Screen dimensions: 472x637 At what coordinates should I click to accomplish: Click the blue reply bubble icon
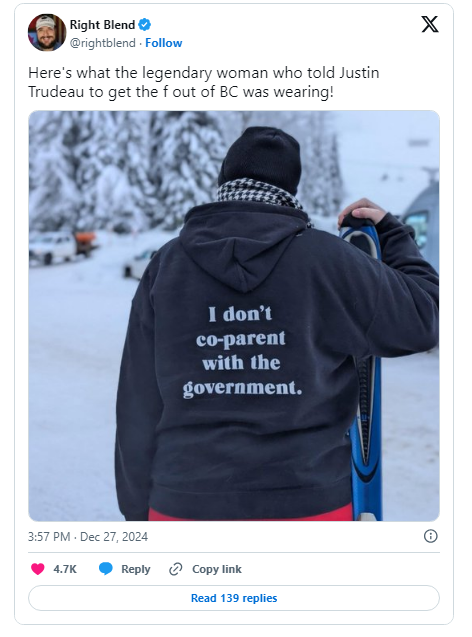click(x=106, y=569)
